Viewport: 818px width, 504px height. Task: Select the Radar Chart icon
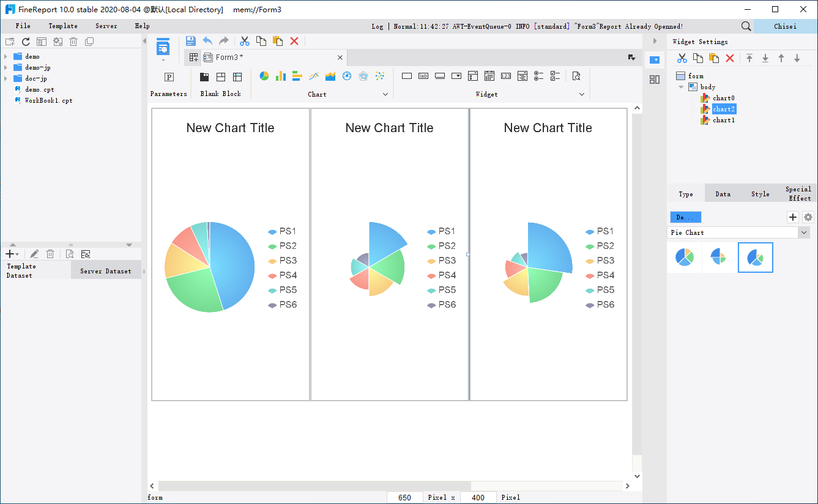[x=363, y=76]
